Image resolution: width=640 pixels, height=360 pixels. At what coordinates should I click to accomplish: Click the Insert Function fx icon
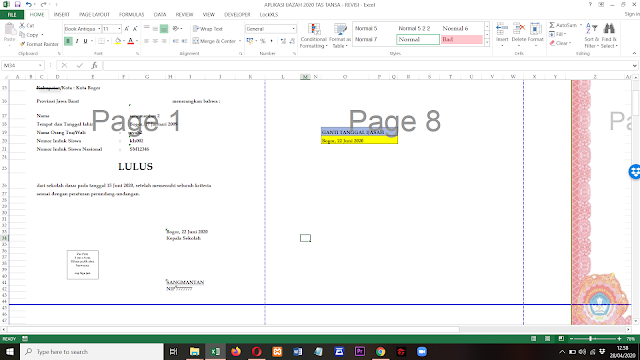coord(94,65)
